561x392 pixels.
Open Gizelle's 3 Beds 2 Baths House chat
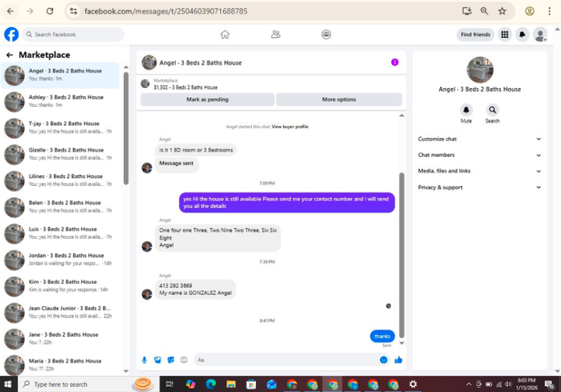(x=60, y=154)
